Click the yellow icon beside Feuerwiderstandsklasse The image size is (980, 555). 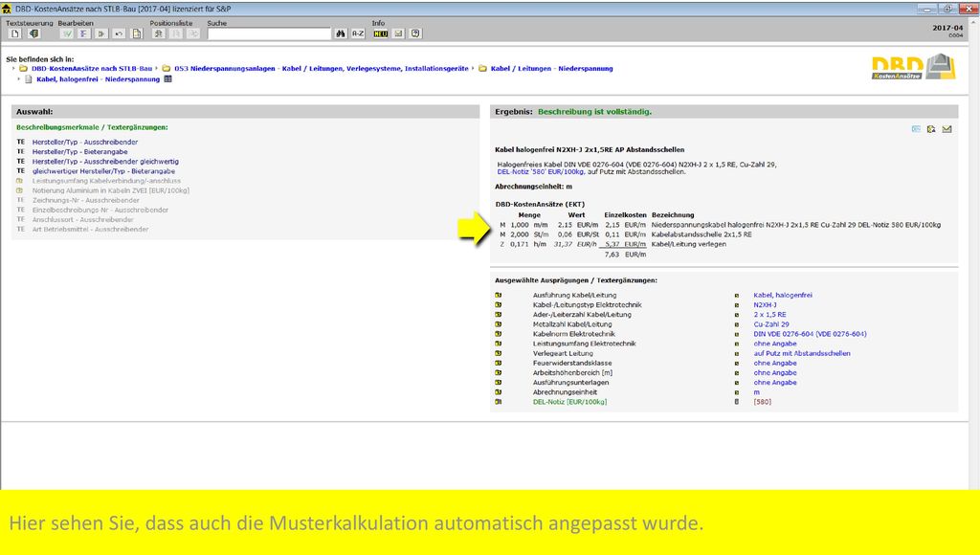pyautogui.click(x=498, y=363)
